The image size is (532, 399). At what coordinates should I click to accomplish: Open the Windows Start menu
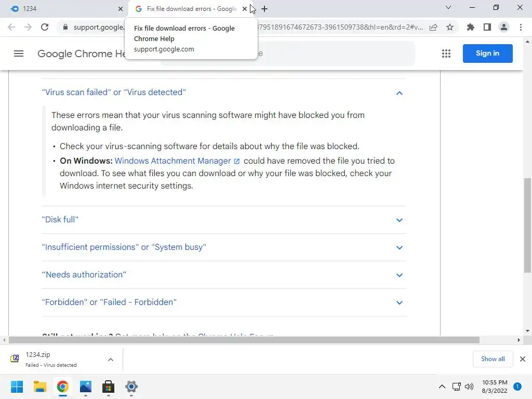pyautogui.click(x=17, y=387)
